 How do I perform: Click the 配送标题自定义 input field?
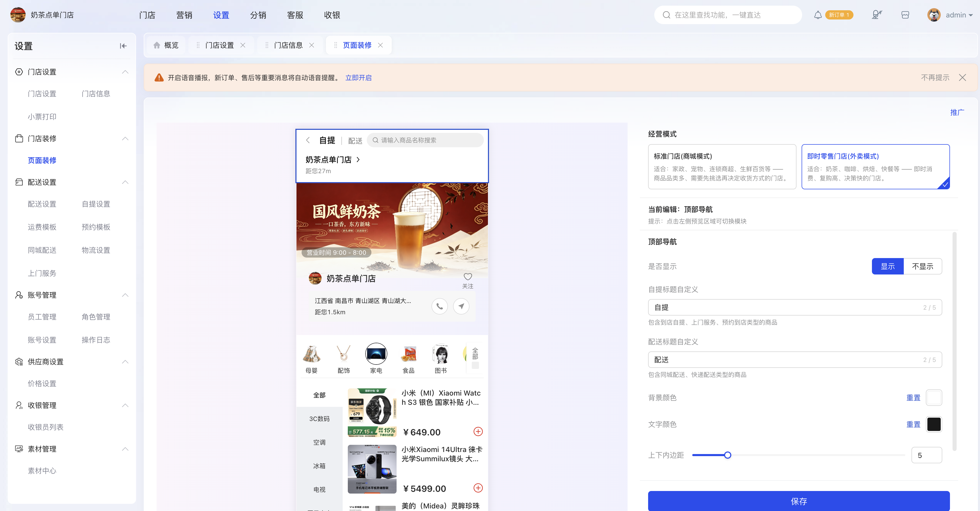[x=795, y=360]
